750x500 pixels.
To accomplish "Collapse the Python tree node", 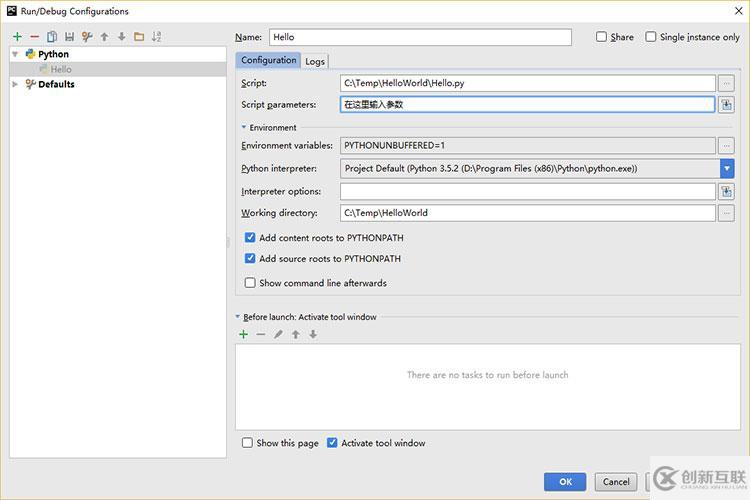I will (x=15, y=54).
